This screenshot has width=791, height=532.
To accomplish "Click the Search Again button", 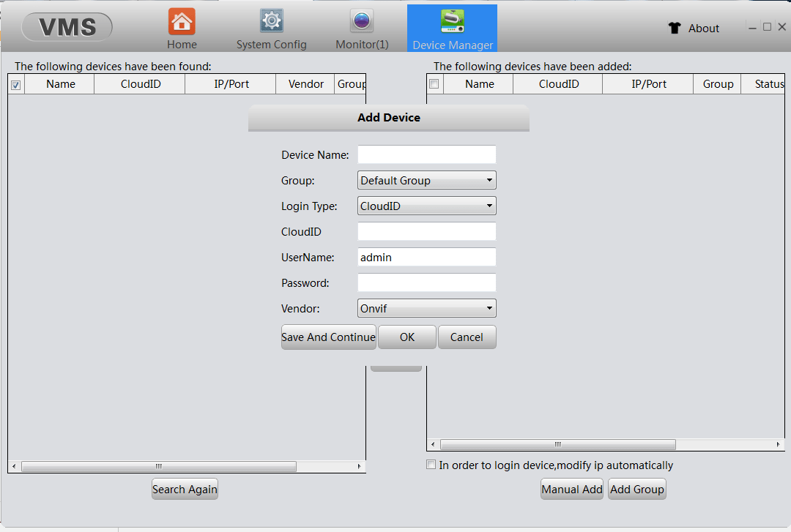I will (x=185, y=489).
